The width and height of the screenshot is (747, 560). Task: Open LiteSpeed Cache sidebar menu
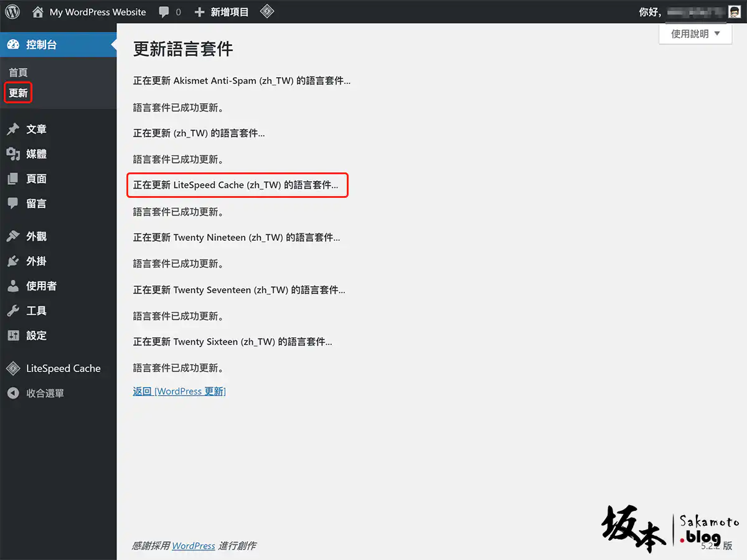(63, 368)
